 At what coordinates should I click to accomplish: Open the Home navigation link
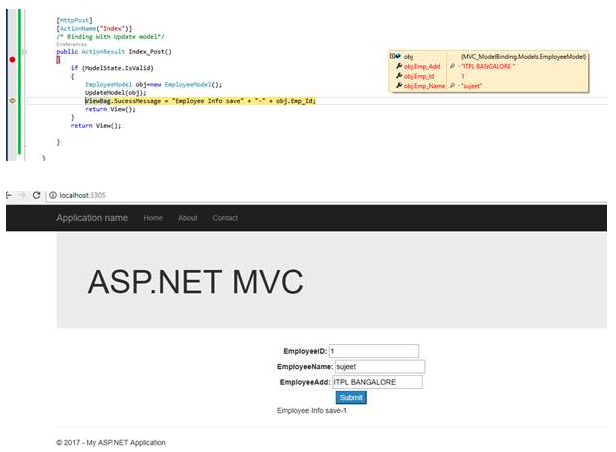pyautogui.click(x=153, y=218)
